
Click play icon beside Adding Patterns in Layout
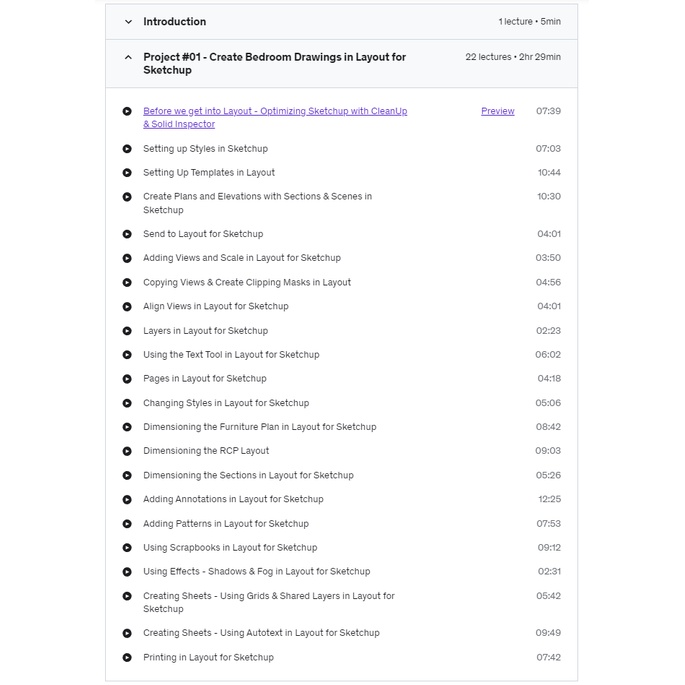pyautogui.click(x=127, y=524)
